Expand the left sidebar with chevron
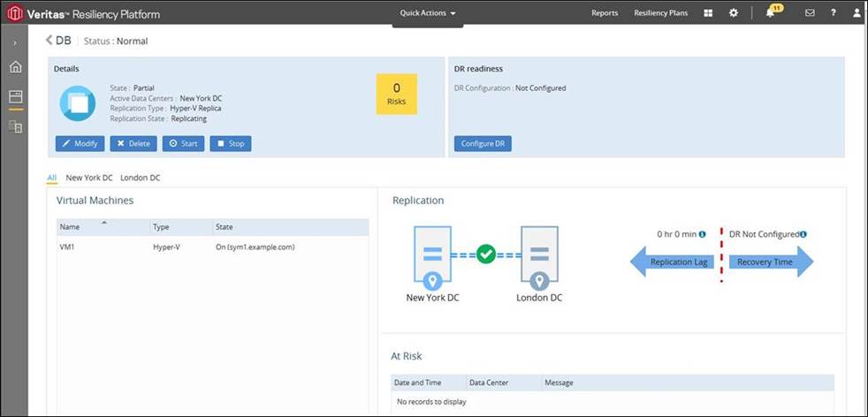The width and height of the screenshot is (868, 417). tap(15, 42)
